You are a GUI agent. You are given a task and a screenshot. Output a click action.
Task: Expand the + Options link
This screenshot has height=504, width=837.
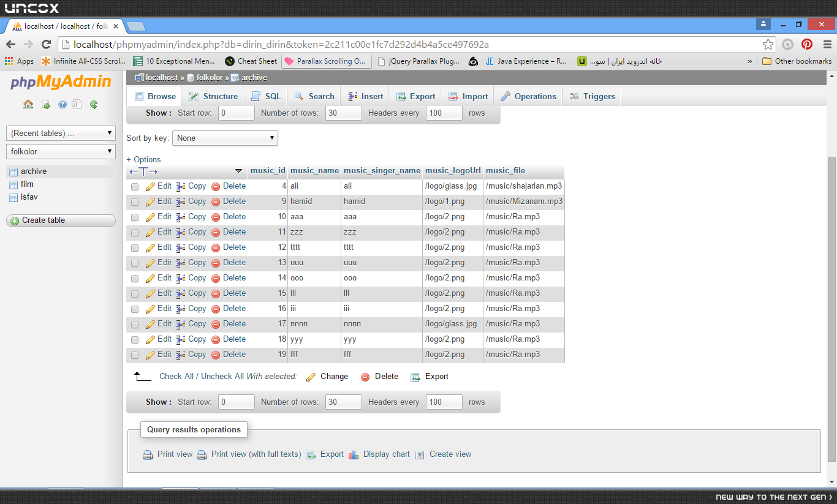click(143, 159)
